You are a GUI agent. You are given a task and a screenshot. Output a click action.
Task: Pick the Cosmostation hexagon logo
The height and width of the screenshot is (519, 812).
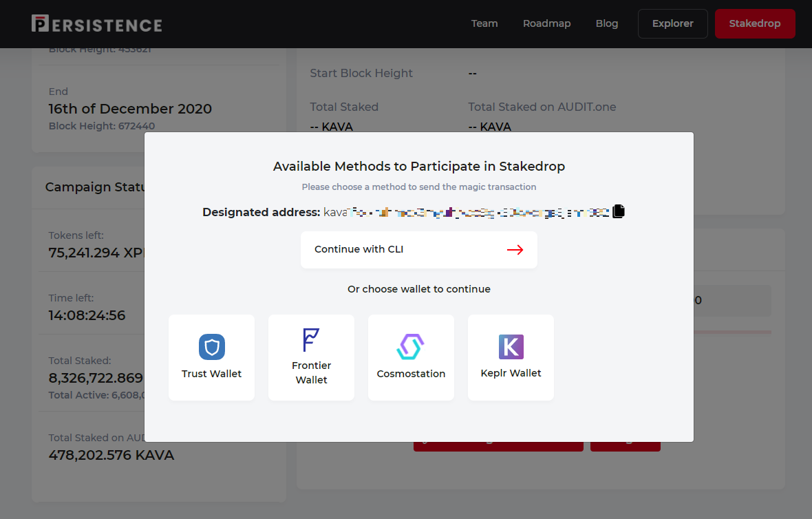point(411,346)
